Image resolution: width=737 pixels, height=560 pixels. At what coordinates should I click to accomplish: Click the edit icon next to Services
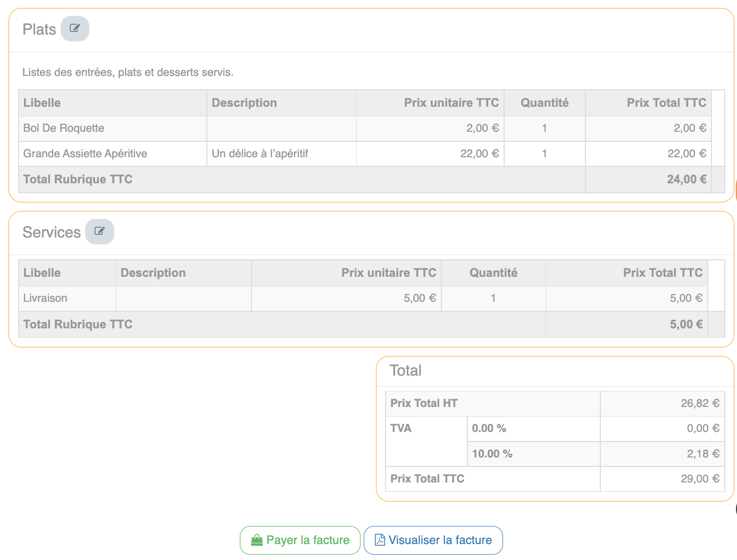(x=99, y=232)
